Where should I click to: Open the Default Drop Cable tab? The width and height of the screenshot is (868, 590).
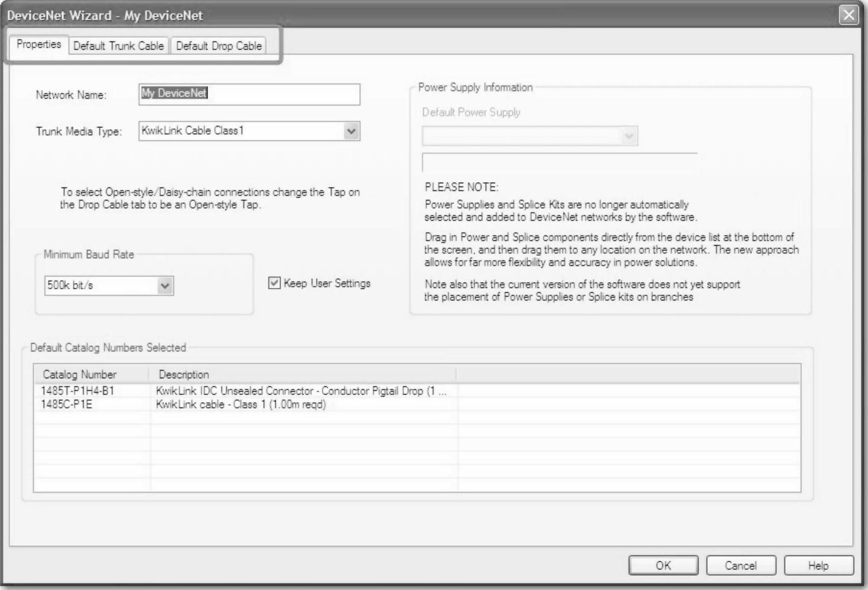pos(219,46)
